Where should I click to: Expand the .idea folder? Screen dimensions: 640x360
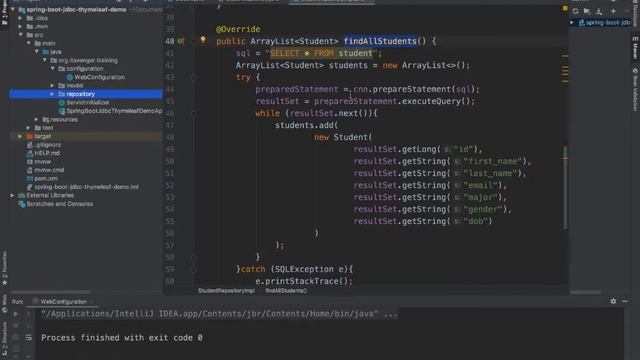20,18
